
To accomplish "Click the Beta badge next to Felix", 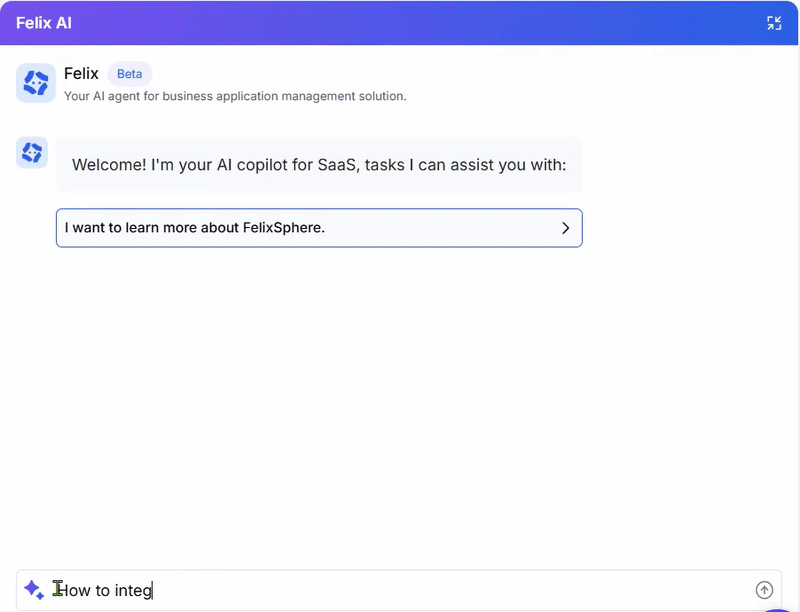I will tap(130, 74).
